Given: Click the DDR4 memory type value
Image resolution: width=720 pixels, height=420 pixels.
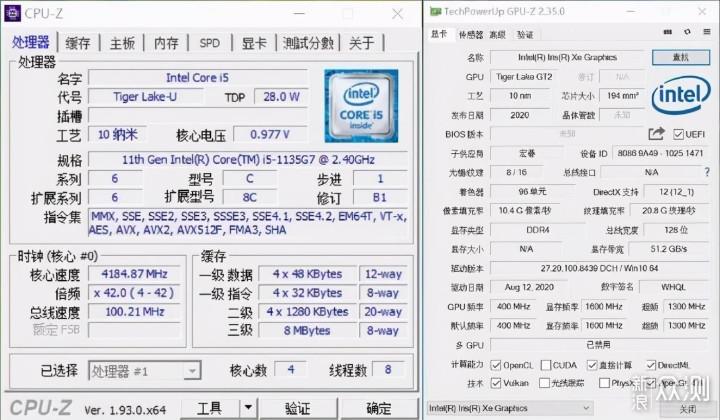Looking at the screenshot, I should 537,230.
